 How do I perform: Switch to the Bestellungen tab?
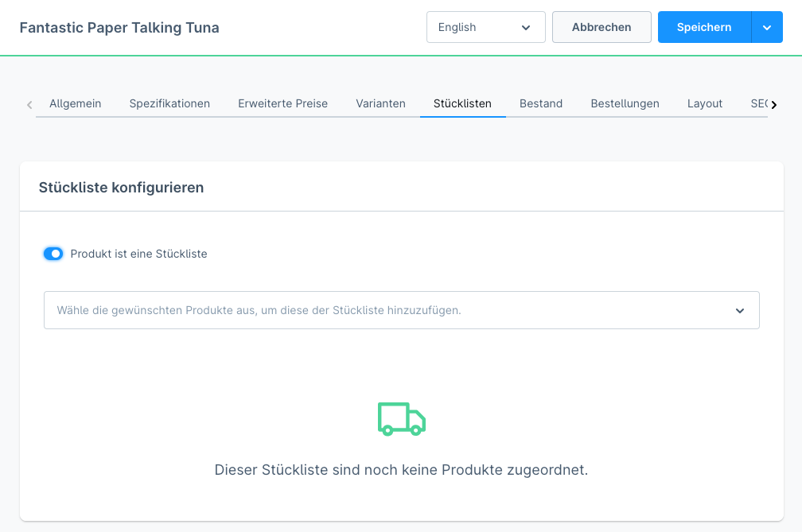(625, 103)
